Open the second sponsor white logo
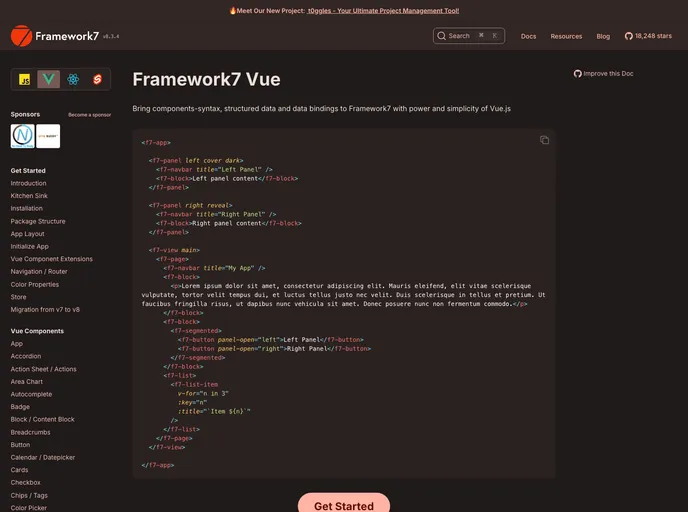The height and width of the screenshot is (512, 688). click(x=48, y=136)
